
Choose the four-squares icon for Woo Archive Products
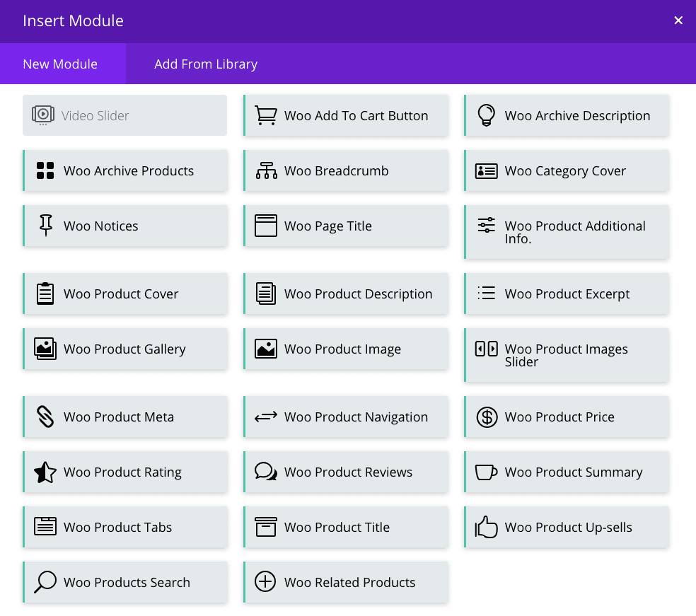(x=45, y=170)
